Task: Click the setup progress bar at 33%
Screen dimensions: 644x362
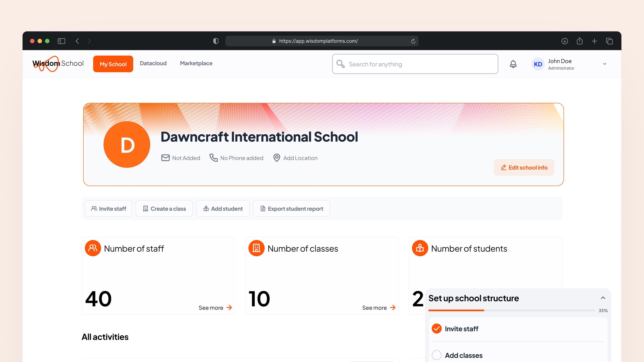Action: pos(512,310)
